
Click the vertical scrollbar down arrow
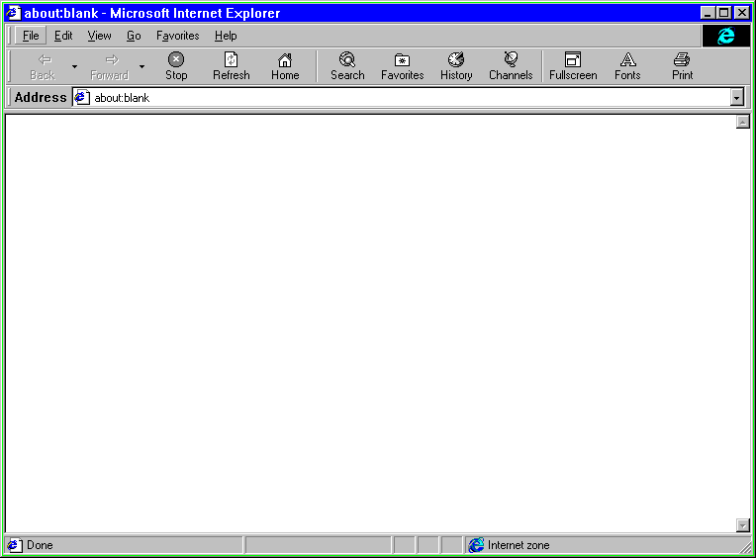743,525
